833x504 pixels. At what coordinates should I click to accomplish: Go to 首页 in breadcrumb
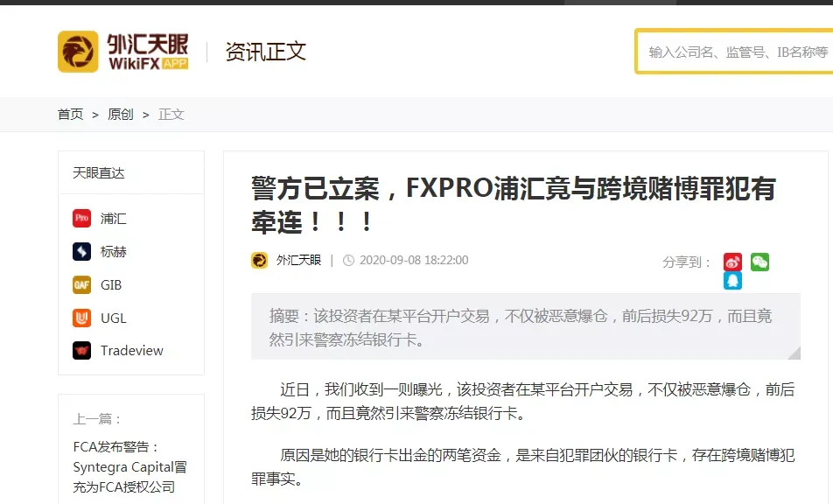point(70,114)
